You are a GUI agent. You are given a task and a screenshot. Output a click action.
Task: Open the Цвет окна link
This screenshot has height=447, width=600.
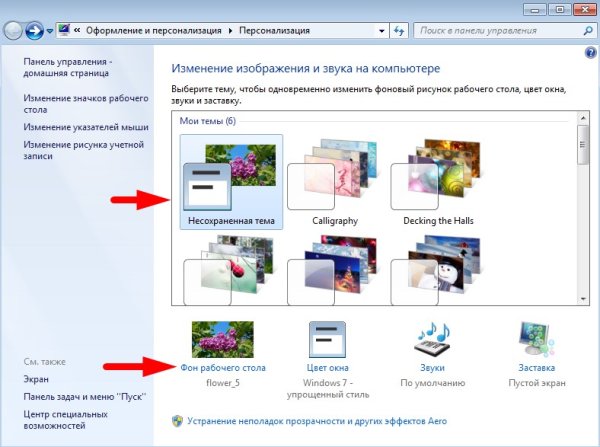328,368
